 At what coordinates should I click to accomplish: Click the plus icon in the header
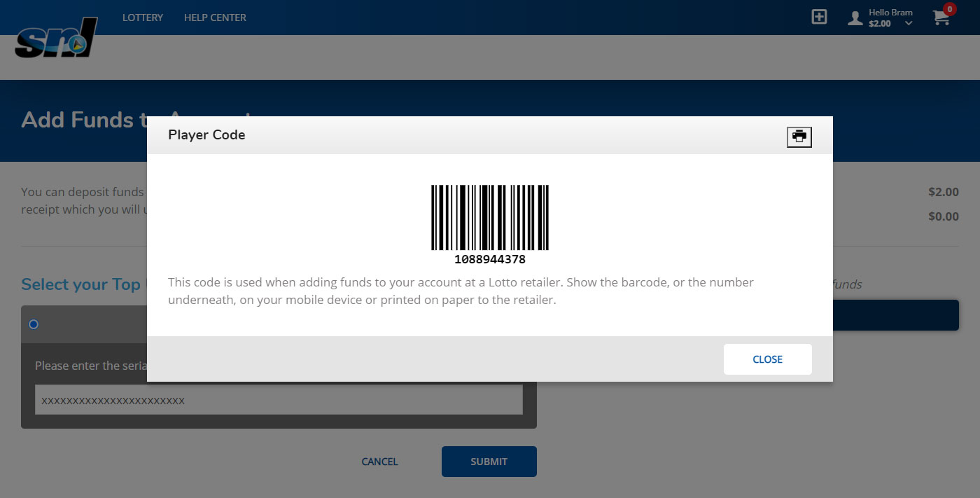819,18
